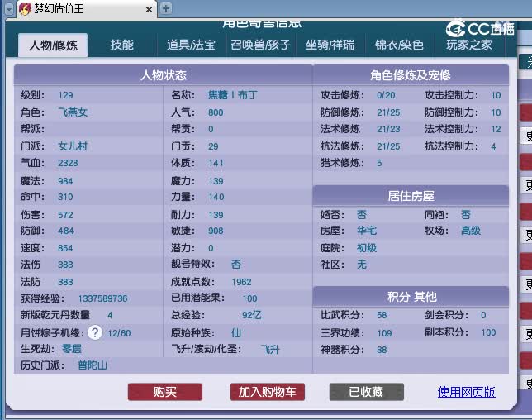The height and width of the screenshot is (420, 532).
Task: Click the 飞升/渡劫/化圣 value 飞升
Action: tap(270, 350)
